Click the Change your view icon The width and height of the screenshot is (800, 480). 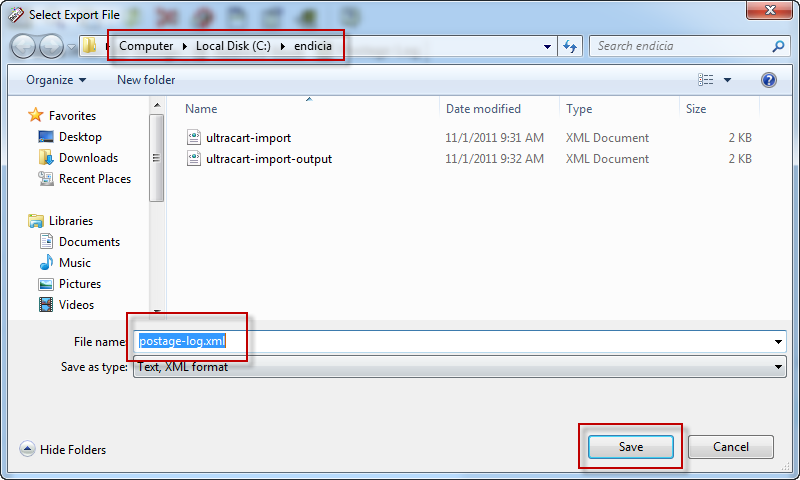(x=706, y=80)
